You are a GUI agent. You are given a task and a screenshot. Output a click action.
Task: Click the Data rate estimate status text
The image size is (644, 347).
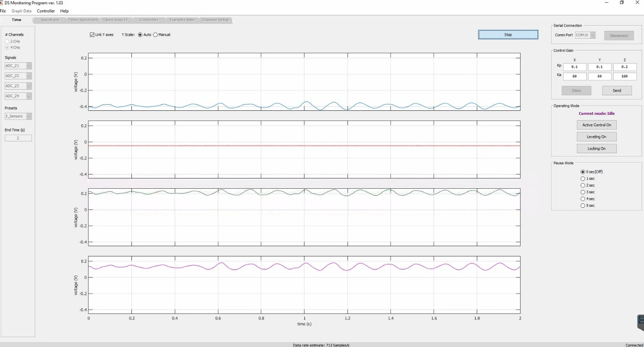[321, 345]
